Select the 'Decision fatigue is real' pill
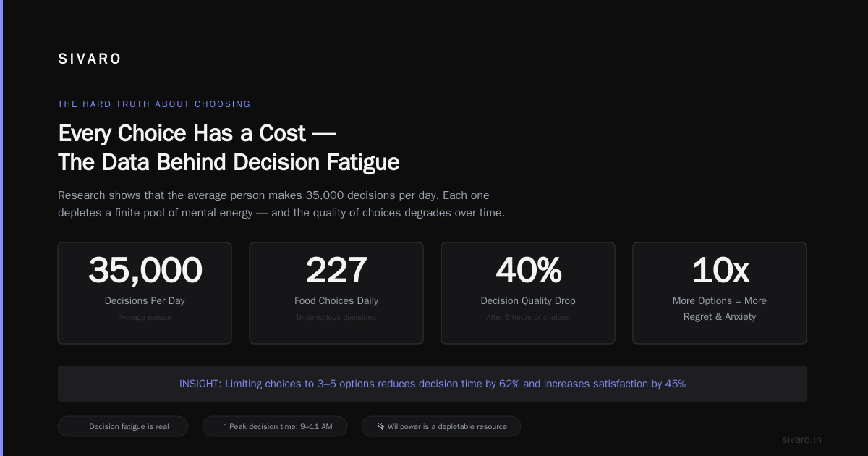Viewport: 868px width, 456px height. tap(123, 426)
